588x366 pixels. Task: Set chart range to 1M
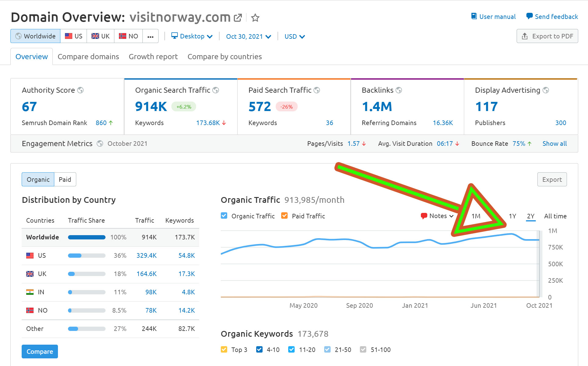pos(476,216)
